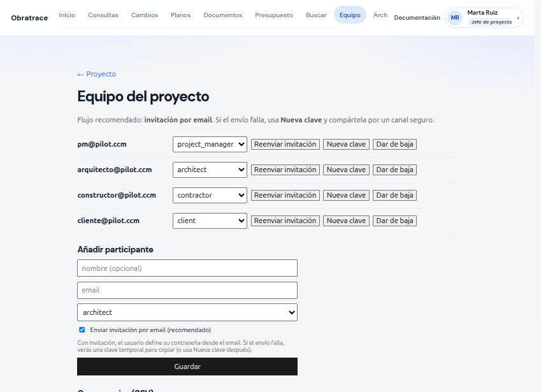Open the Presupuesto tab

point(274,15)
